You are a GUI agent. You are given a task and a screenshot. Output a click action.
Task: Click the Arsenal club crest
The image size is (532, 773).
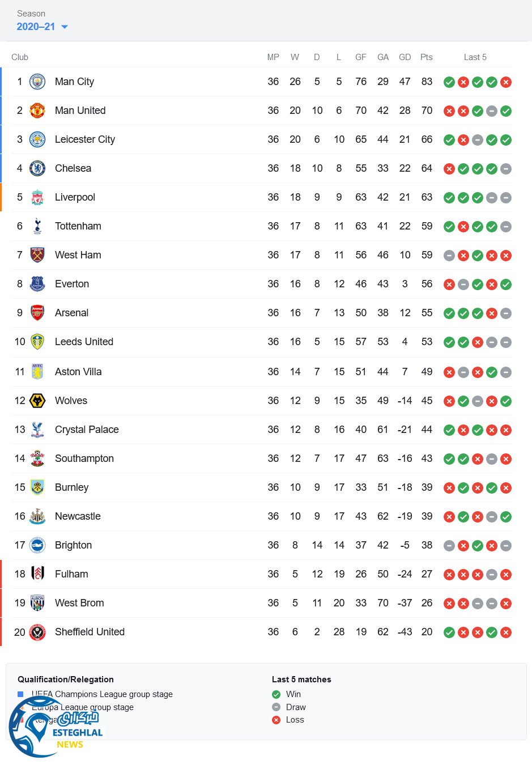pos(37,313)
